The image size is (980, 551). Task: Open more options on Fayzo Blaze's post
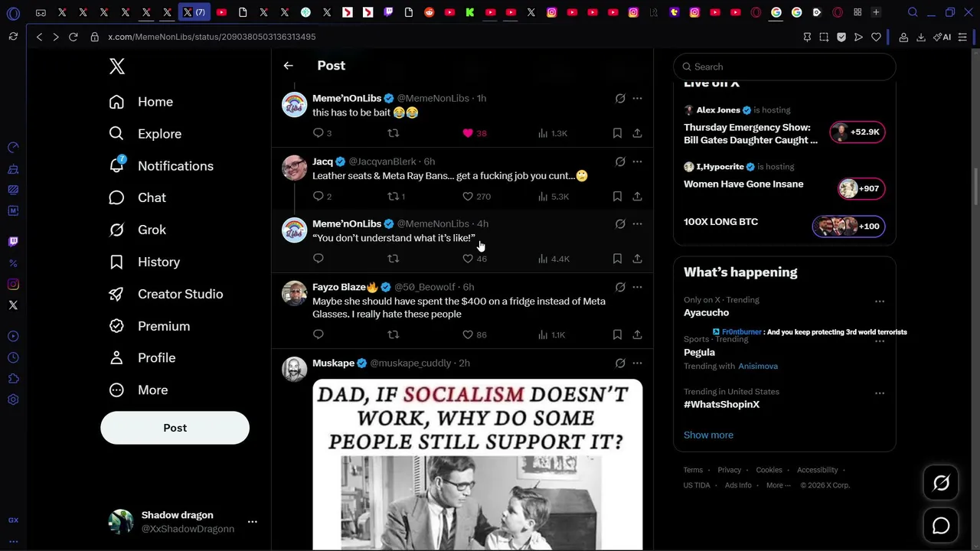(x=637, y=287)
